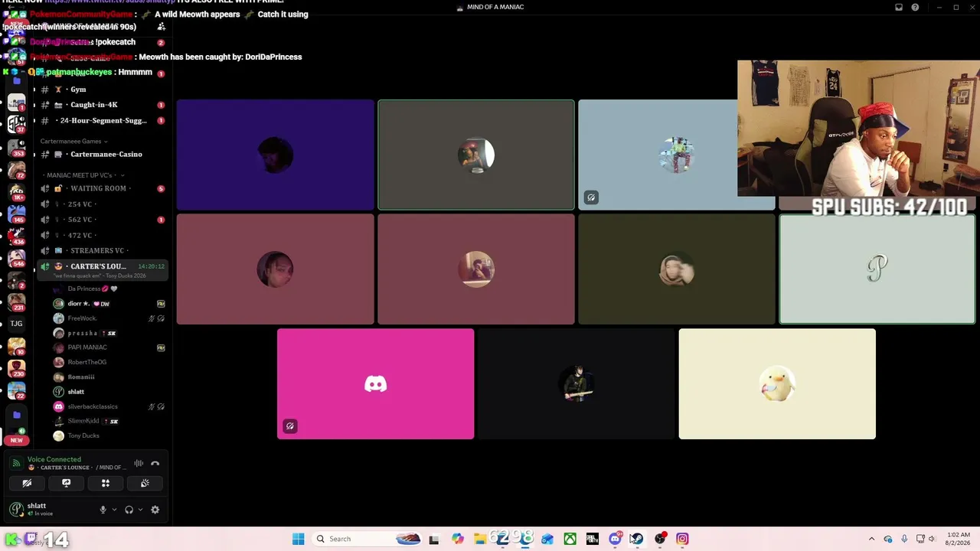Viewport: 980px width, 551px height.
Task: Open the clock showing 1:02 AM
Action: (x=959, y=539)
